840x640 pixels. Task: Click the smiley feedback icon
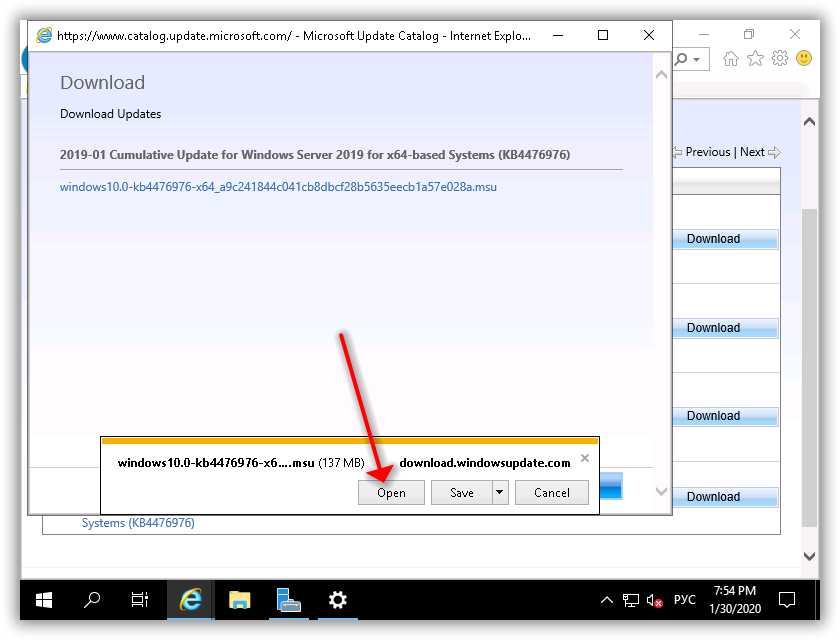coord(804,58)
